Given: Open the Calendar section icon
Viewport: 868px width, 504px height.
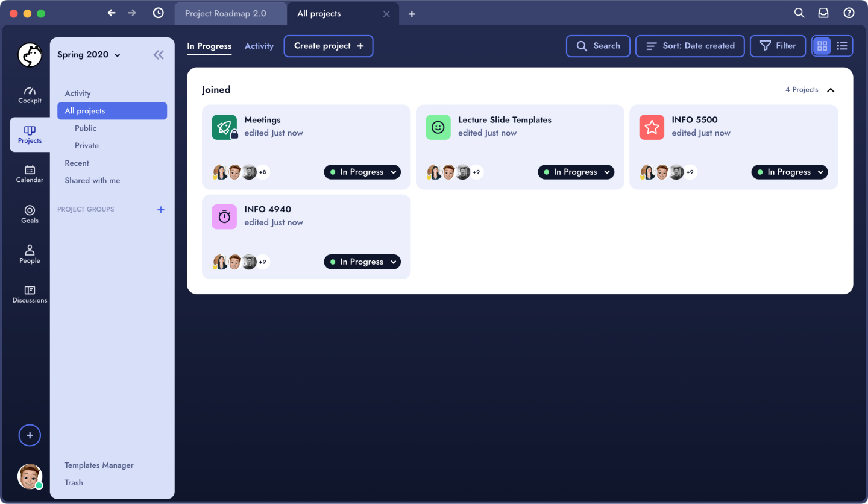Looking at the screenshot, I should pos(30,169).
